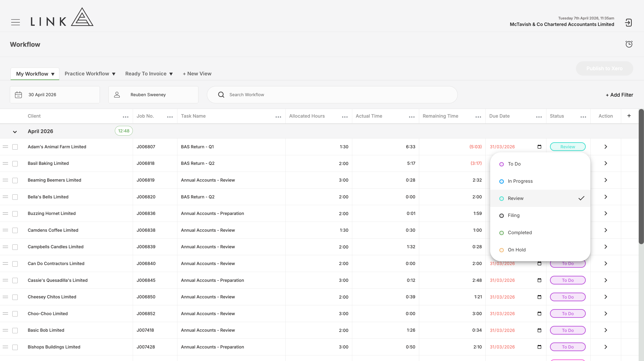Open To Do status for Basic Bob Limited
This screenshot has height=361, width=644.
click(567, 330)
